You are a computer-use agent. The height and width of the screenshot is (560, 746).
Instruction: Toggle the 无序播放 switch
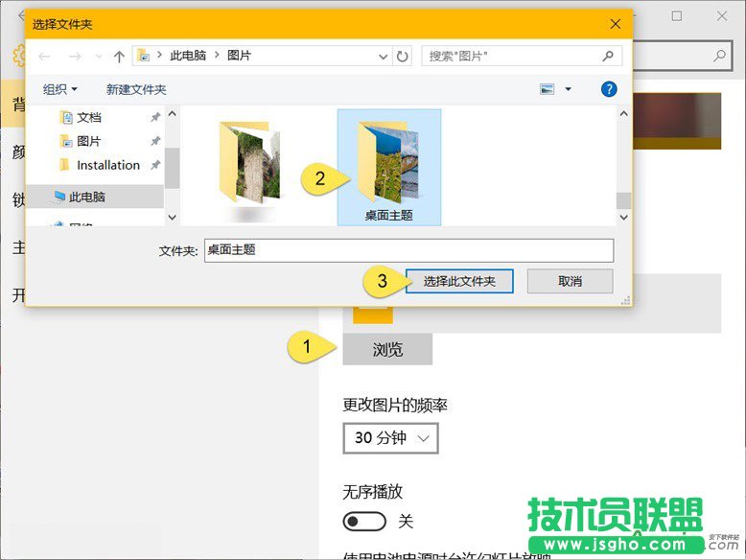364,522
